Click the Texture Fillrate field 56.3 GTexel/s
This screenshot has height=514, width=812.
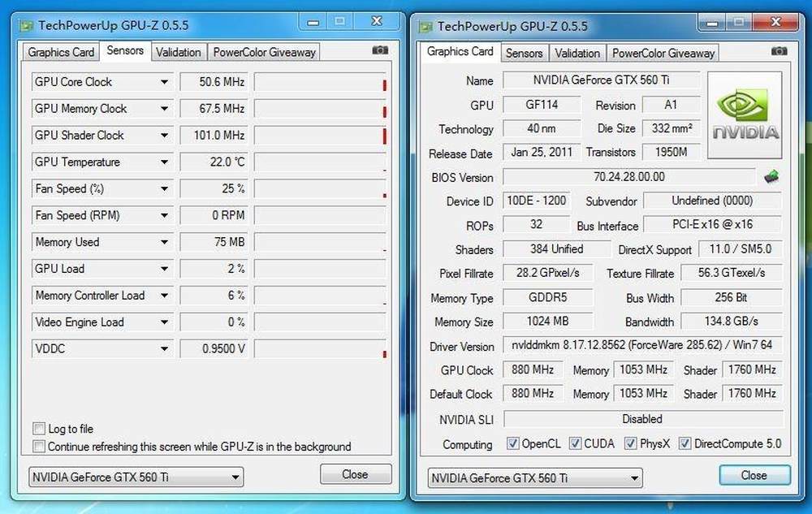pos(732,273)
